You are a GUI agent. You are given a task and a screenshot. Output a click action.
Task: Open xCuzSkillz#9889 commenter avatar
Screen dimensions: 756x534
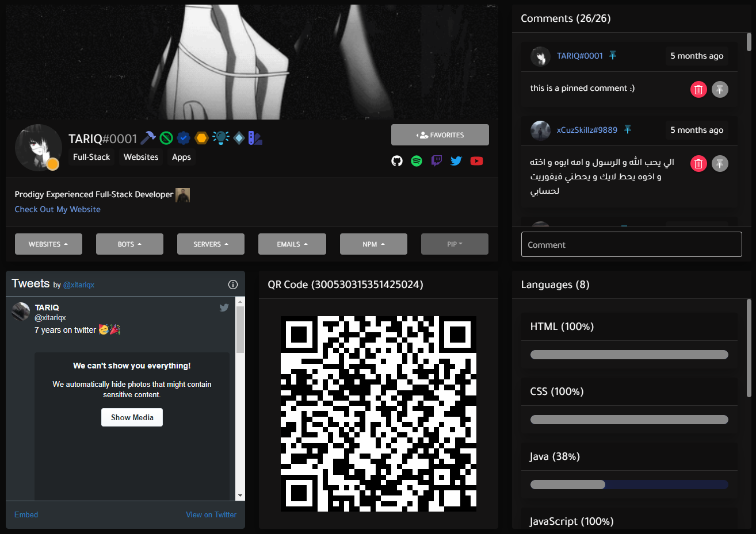(540, 130)
